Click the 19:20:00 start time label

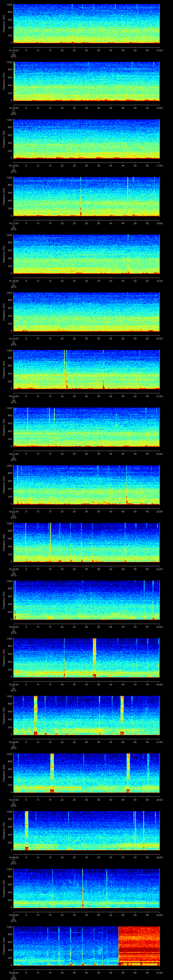[x=14, y=396]
